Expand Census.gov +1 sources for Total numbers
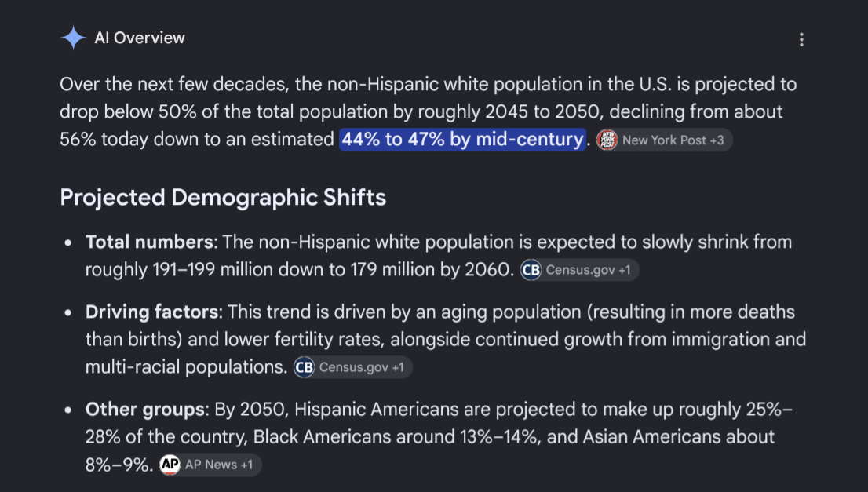Viewport: 868px width, 492px height. tap(580, 270)
